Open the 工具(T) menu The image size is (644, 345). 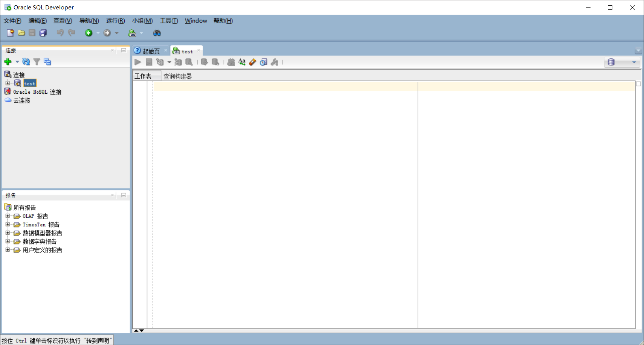pos(169,21)
